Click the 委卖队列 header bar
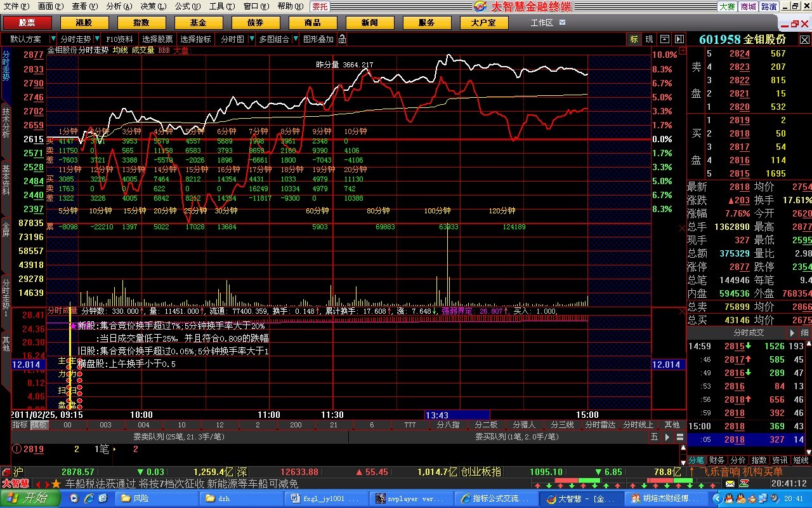Viewport: 812px width, 508px height. [x=178, y=437]
